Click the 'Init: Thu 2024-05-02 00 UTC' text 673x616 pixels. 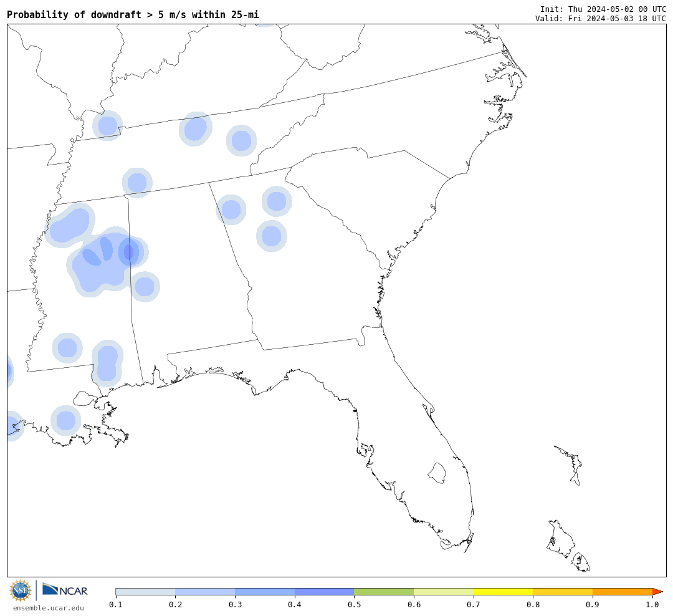pyautogui.click(x=603, y=9)
